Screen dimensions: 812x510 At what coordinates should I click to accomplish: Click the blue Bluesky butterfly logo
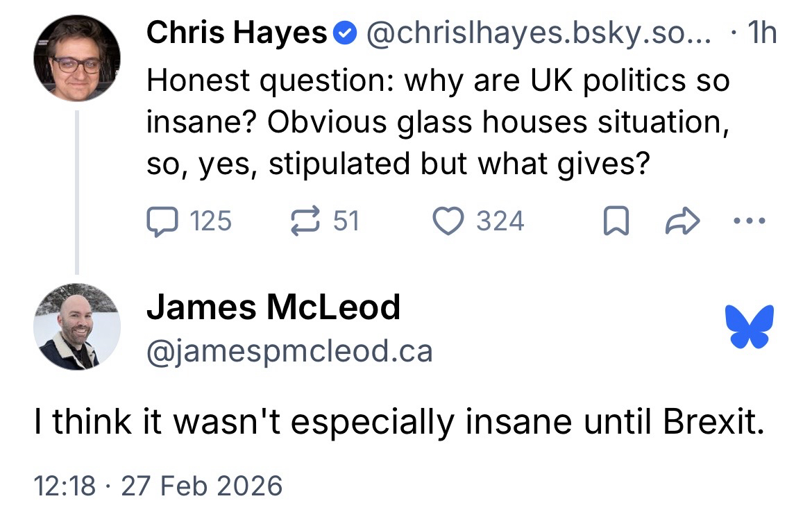(749, 327)
